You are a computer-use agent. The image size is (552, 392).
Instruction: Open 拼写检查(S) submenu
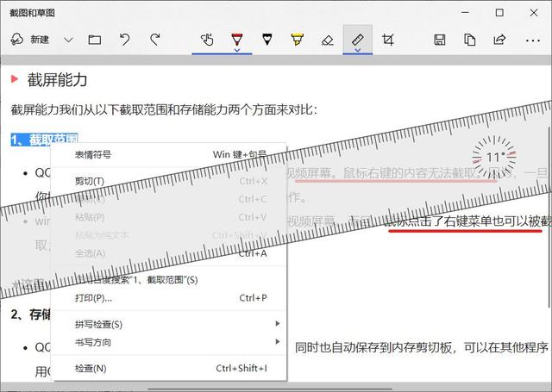click(x=170, y=324)
